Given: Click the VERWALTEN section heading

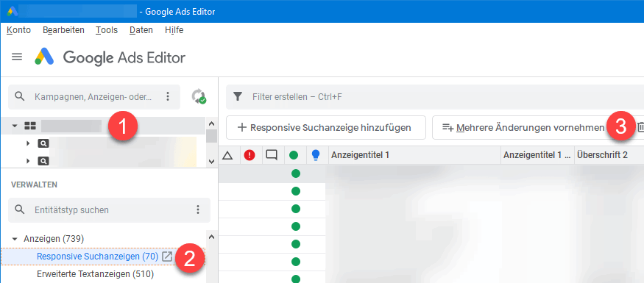Looking at the screenshot, I should (x=34, y=185).
